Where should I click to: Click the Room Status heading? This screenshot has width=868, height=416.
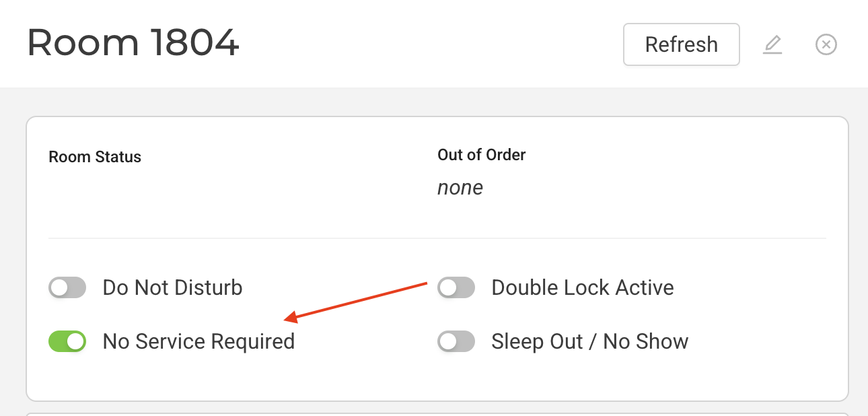(95, 157)
